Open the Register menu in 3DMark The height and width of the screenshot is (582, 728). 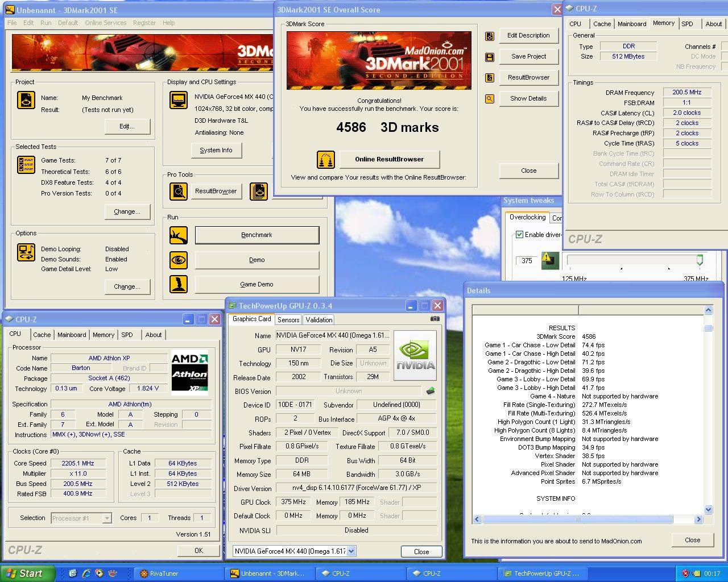(x=144, y=23)
